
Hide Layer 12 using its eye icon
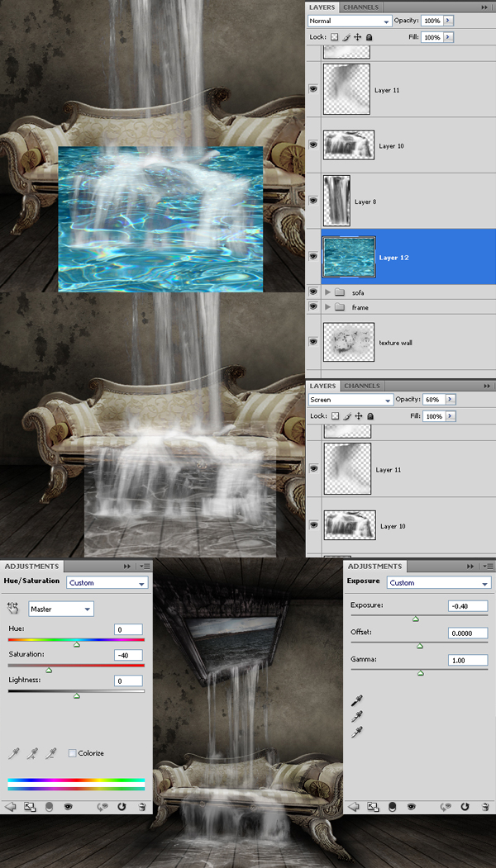coord(313,257)
